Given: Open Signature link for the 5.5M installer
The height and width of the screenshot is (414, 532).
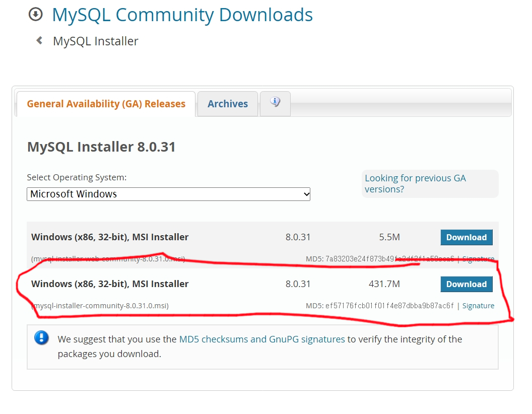Looking at the screenshot, I should click(478, 259).
